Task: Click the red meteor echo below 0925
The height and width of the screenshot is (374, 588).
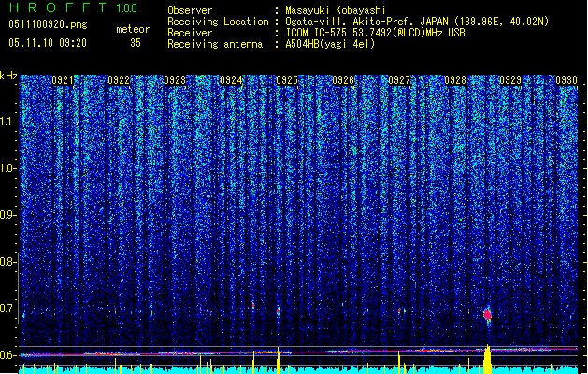Action: (x=278, y=311)
